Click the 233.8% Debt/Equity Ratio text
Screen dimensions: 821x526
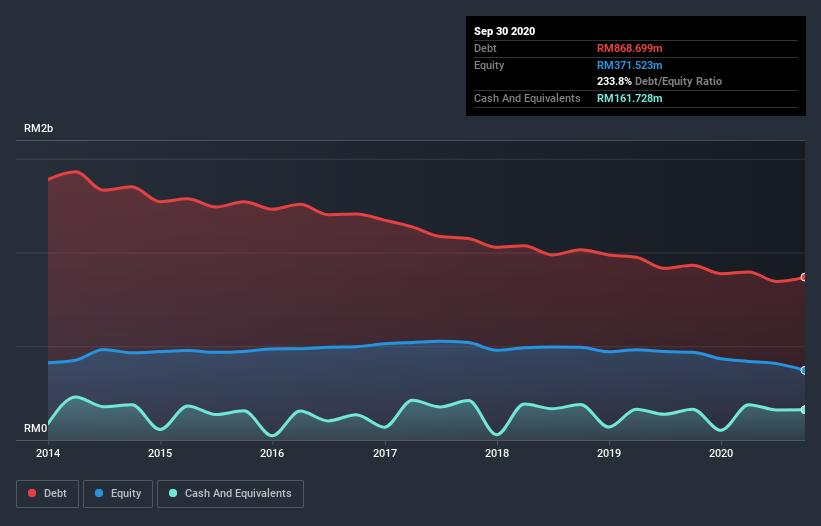pos(659,81)
